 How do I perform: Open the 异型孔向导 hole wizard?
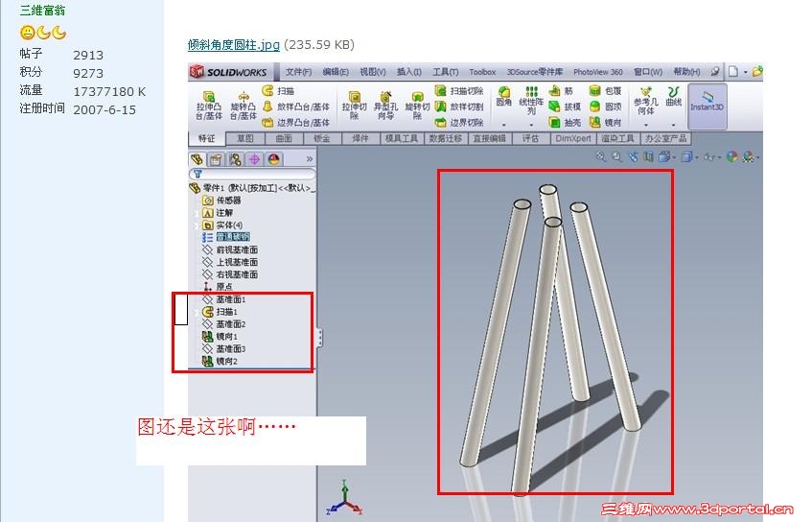click(x=385, y=106)
